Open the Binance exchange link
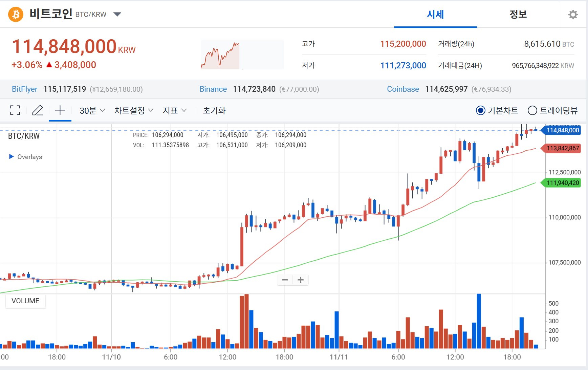The image size is (588, 370). click(213, 89)
